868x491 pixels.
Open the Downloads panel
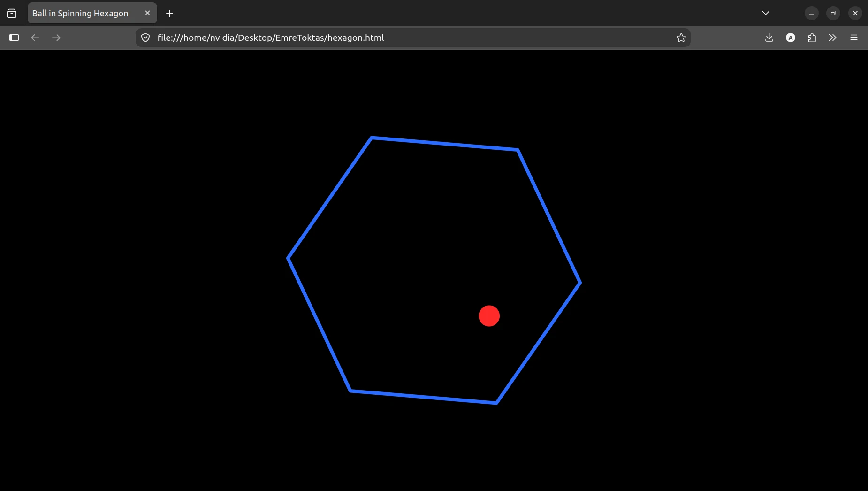click(x=769, y=38)
